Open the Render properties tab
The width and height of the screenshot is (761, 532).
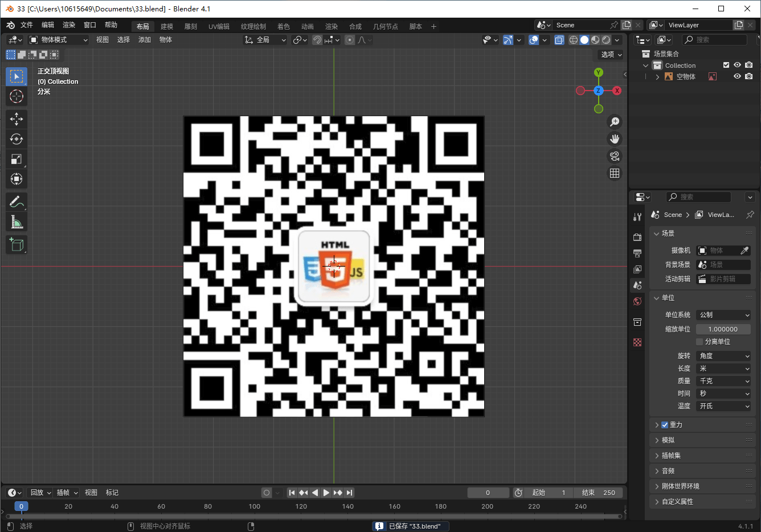[637, 237]
